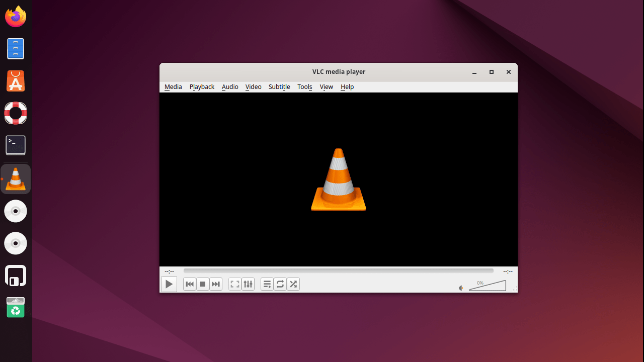Viewport: 644px width, 362px height.
Task: Launch Firefox from the dock
Action: [15, 16]
